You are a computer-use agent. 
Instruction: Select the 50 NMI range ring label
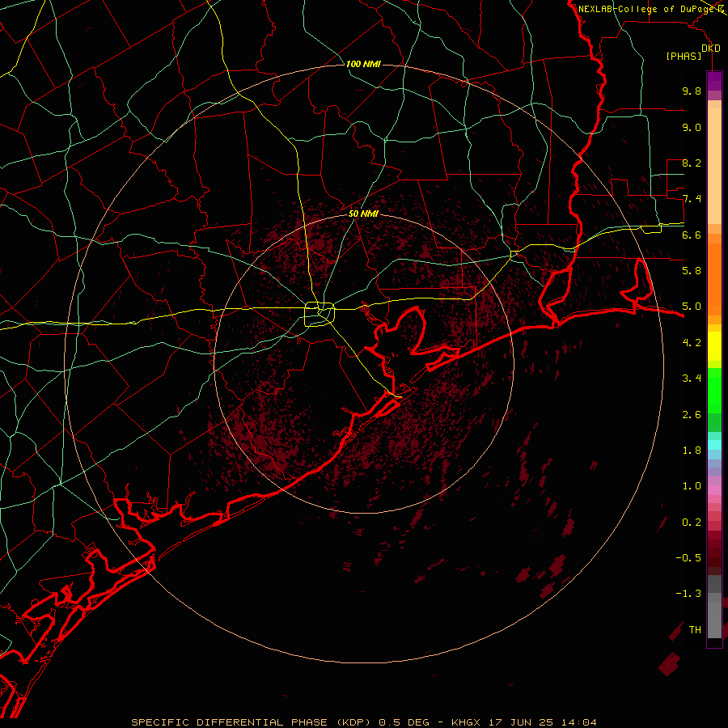pyautogui.click(x=363, y=214)
